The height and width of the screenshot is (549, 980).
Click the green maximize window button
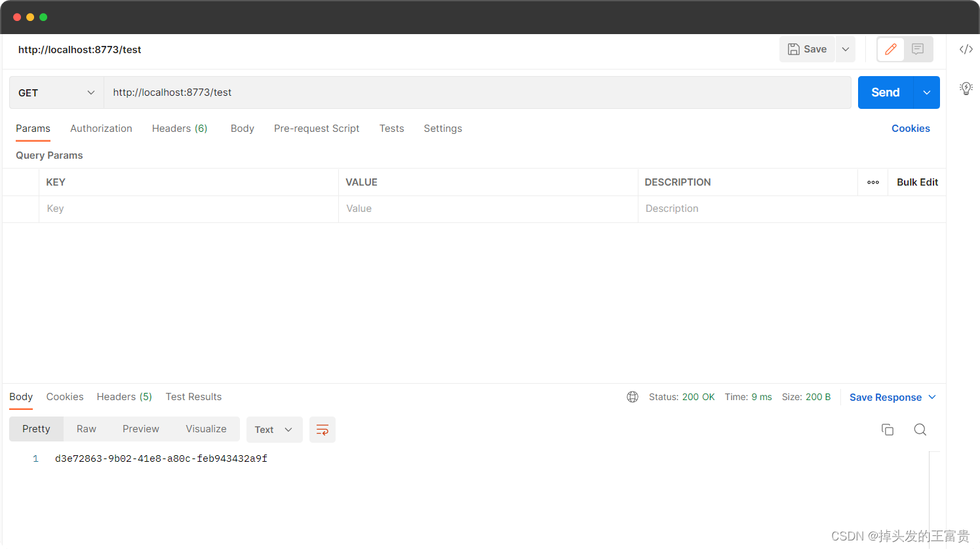click(43, 17)
